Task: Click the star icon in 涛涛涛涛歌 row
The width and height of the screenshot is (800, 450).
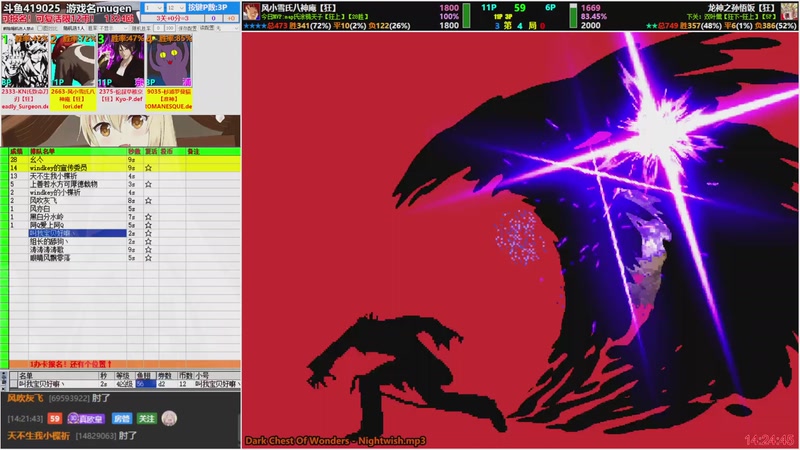Action: (x=148, y=249)
